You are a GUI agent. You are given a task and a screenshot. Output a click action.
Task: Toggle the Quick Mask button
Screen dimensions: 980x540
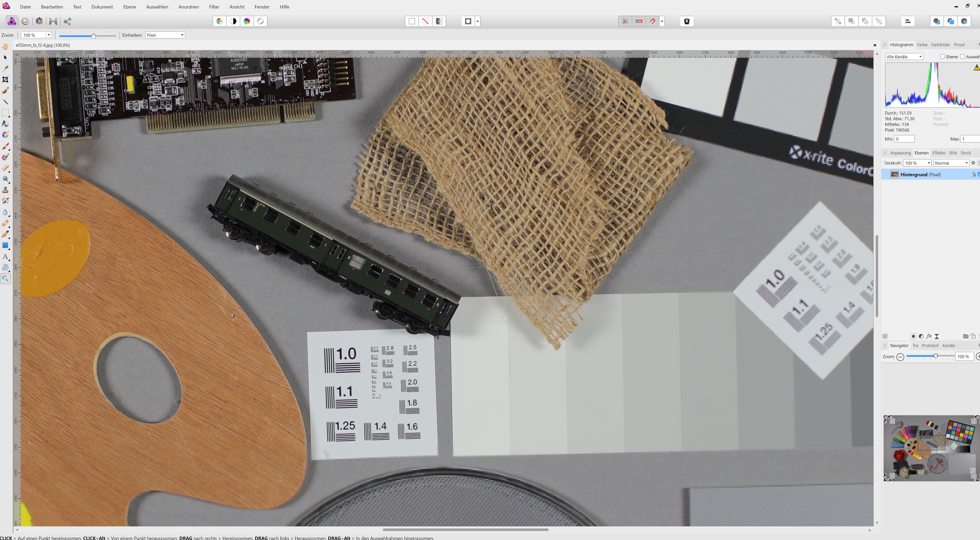(468, 21)
